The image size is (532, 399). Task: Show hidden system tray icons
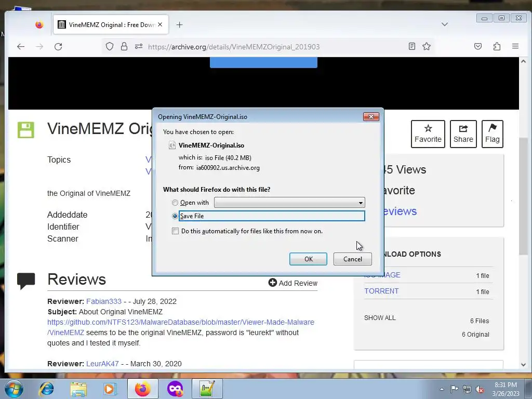pyautogui.click(x=442, y=389)
